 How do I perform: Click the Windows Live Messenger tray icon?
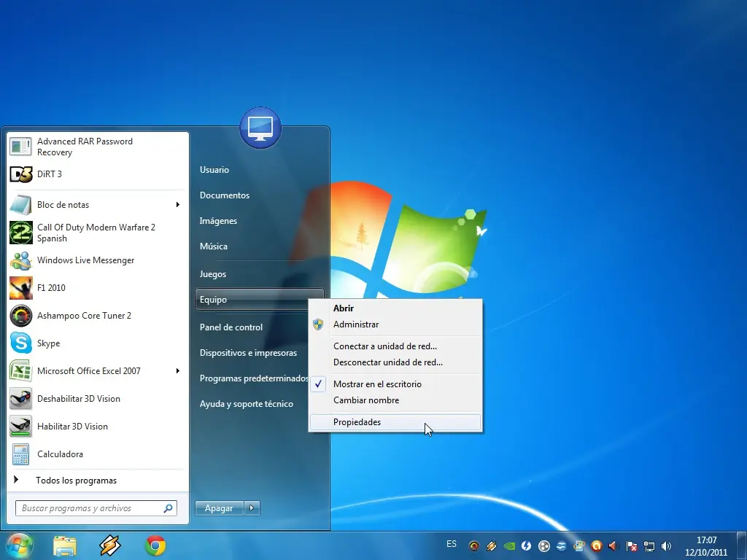coord(578,546)
